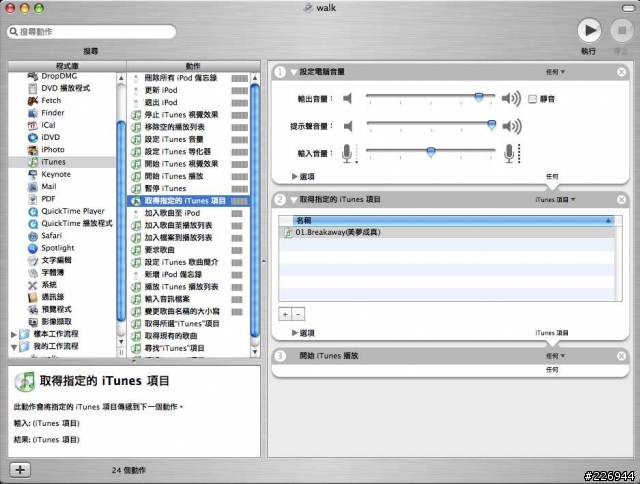Remove the 開始 iTunes 播放 action
640x484 pixels.
point(621,356)
